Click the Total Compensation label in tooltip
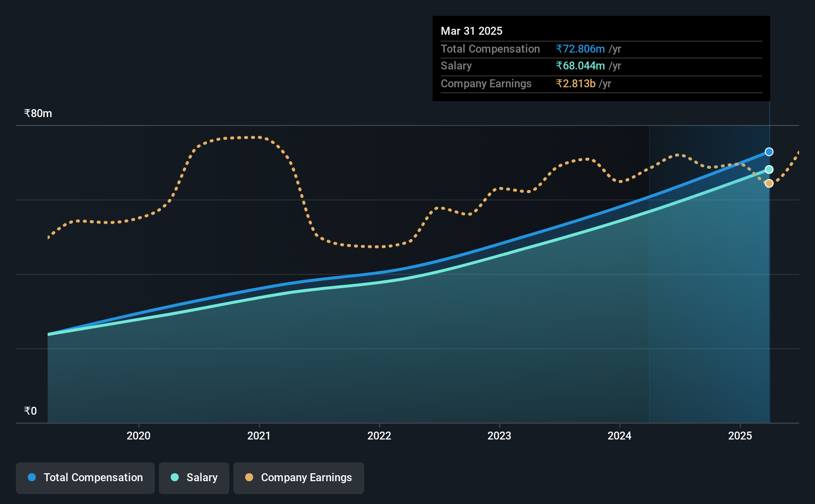The height and width of the screenshot is (504, 815). click(x=490, y=49)
